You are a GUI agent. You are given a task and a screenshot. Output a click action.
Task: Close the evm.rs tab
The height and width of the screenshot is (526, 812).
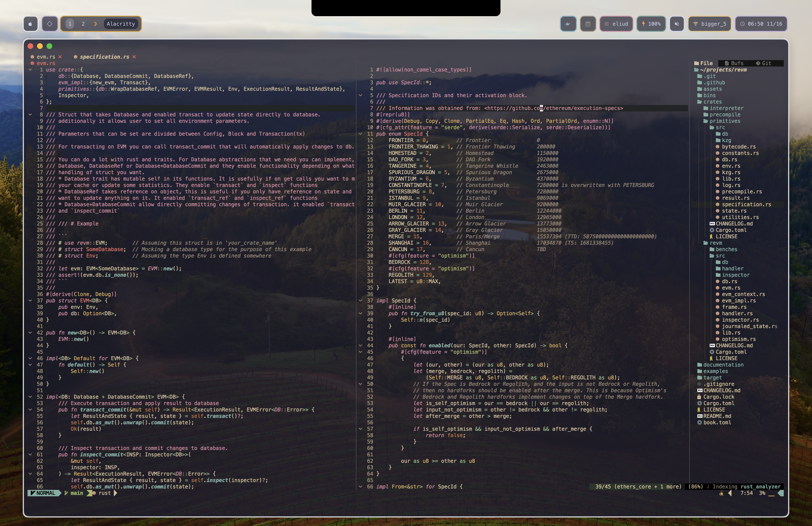coord(60,57)
